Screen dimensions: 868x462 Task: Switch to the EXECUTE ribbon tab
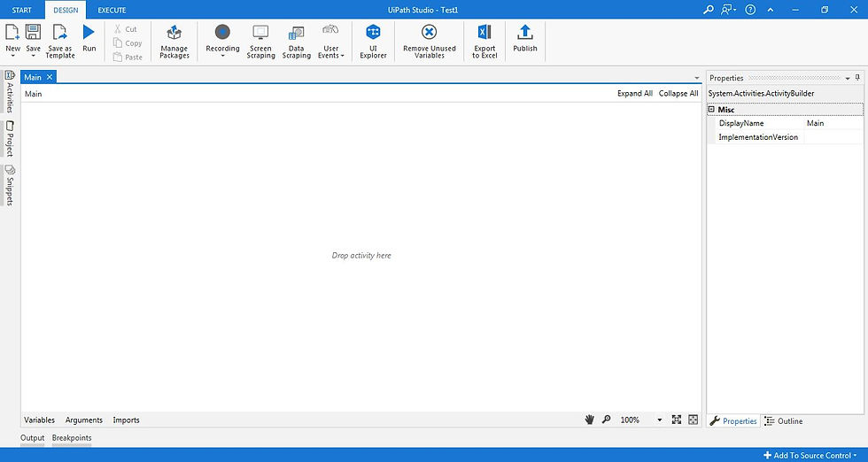(x=112, y=10)
